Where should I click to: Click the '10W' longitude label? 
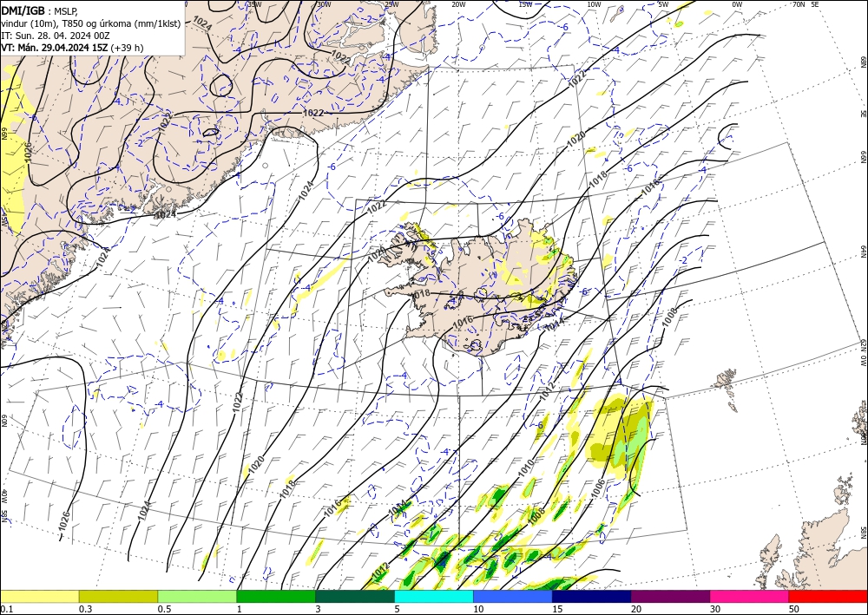click(x=594, y=3)
